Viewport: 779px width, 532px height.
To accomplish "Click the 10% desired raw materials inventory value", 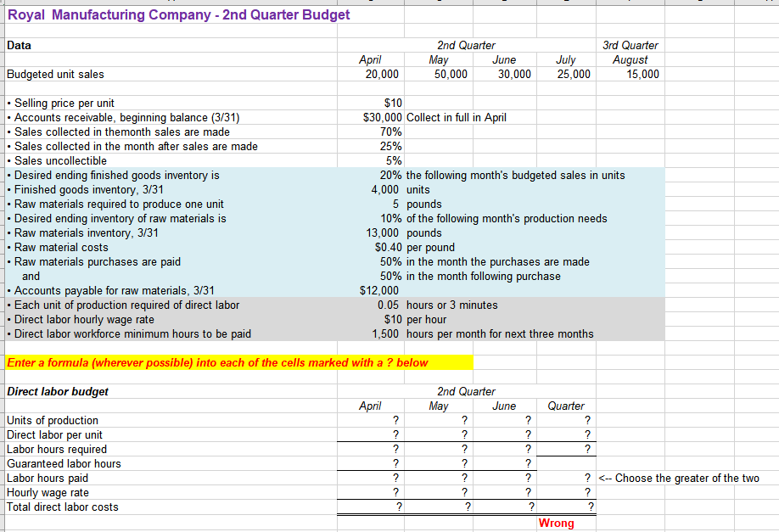I will click(x=391, y=218).
